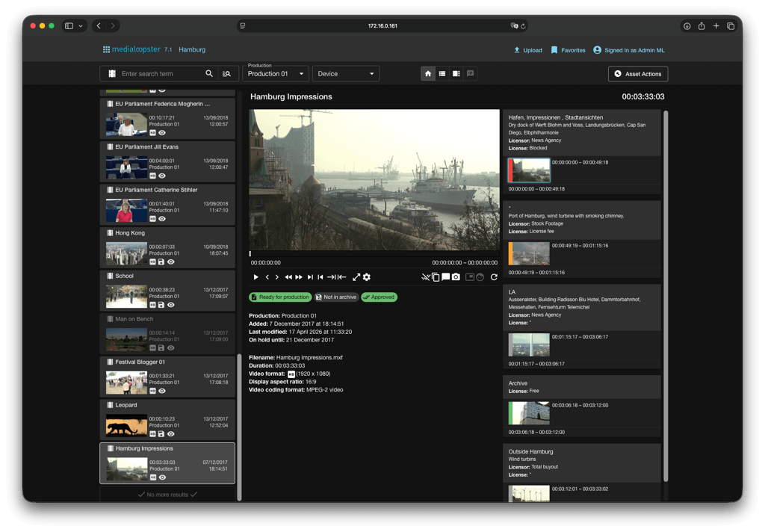Click the copy icon in player toolbar
Viewport: 765px width, 532px height.
[436, 277]
